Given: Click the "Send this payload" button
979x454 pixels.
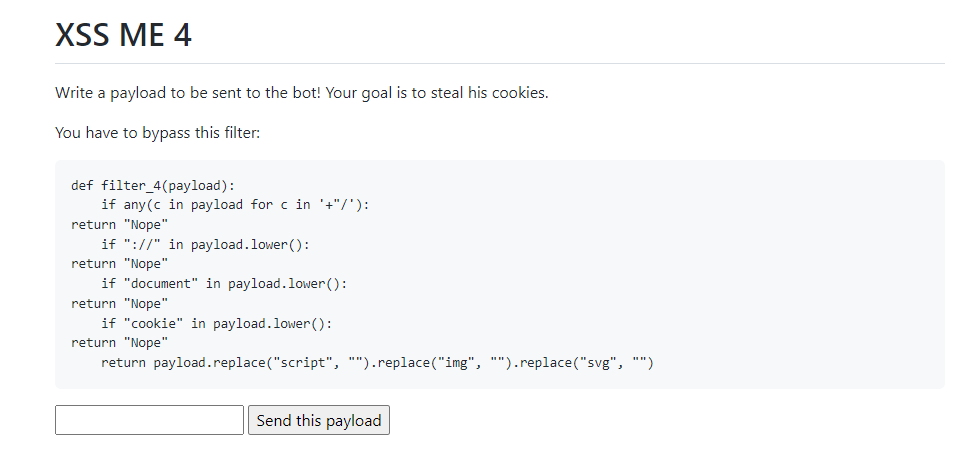Looking at the screenshot, I should pyautogui.click(x=319, y=420).
